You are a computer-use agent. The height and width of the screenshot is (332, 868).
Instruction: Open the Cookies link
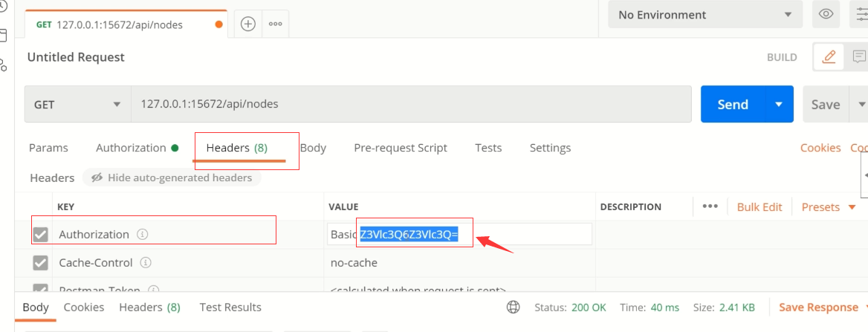[x=820, y=148]
